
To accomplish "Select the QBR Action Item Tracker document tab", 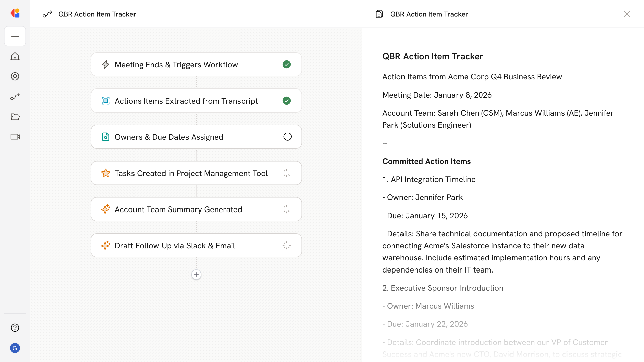I will click(x=429, y=14).
